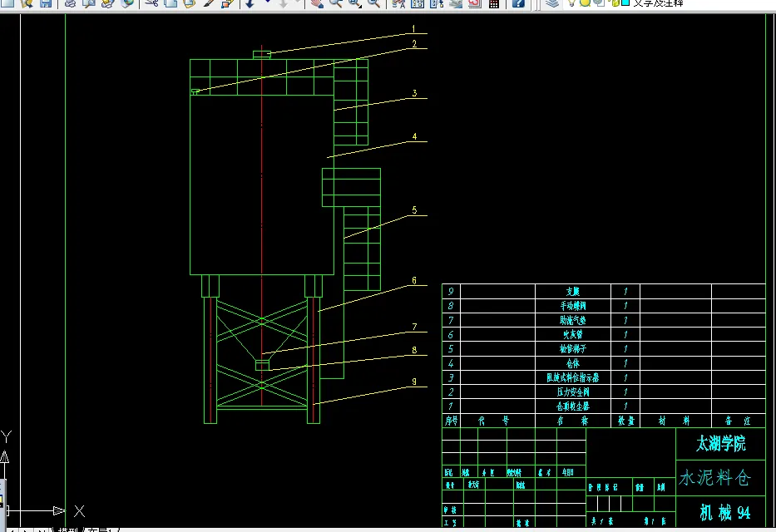Select the title text 太湖学院
The height and width of the screenshot is (532, 776).
720,444
